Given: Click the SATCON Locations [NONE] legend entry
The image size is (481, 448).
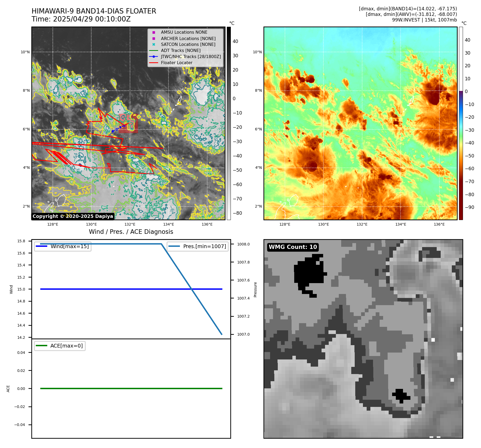Looking at the screenshot, I should (188, 44).
